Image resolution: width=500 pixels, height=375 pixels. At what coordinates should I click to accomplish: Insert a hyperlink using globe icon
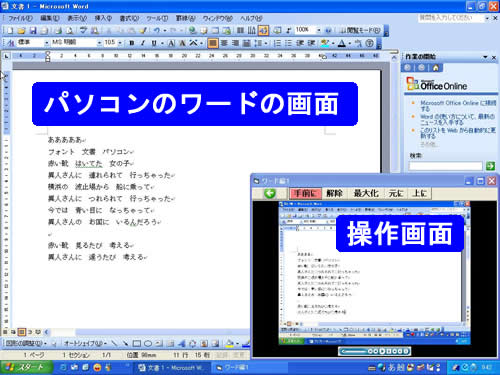[192, 31]
